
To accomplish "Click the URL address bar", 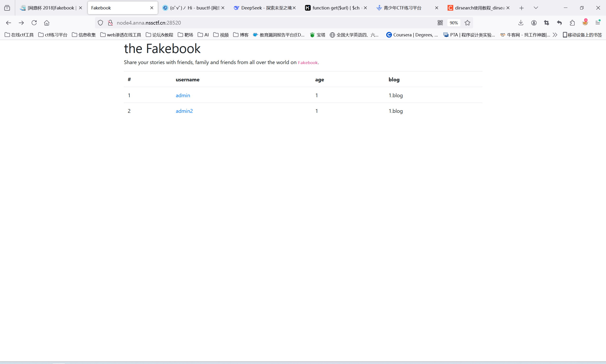I will pos(246,23).
